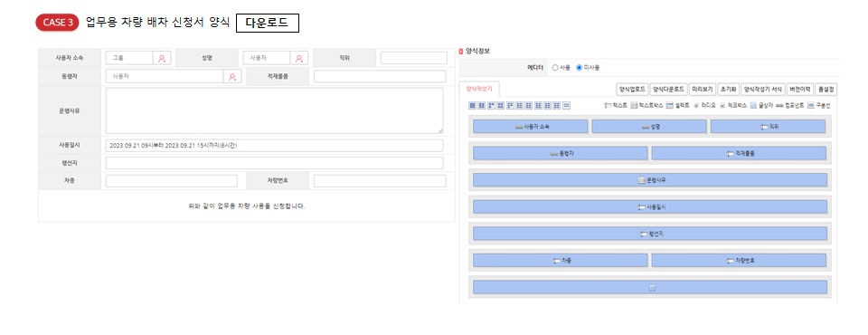Click the 양식다운로드 button
The image size is (868, 335).
point(669,90)
